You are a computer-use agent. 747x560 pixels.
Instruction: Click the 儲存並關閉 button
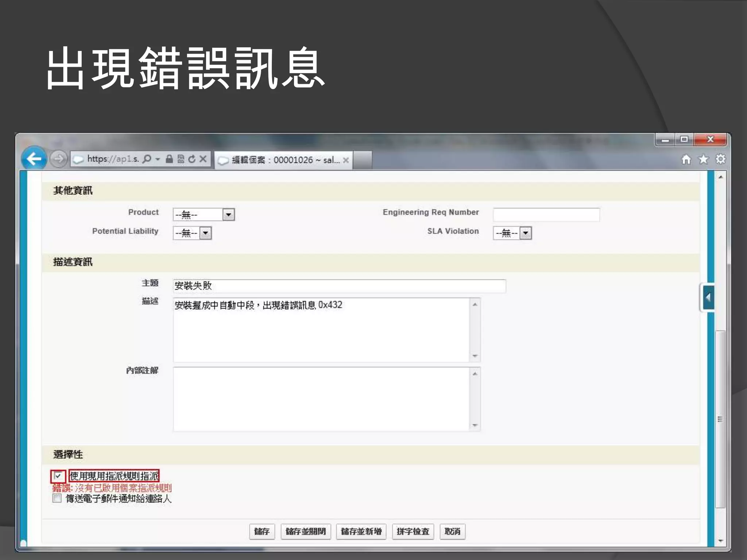(306, 531)
